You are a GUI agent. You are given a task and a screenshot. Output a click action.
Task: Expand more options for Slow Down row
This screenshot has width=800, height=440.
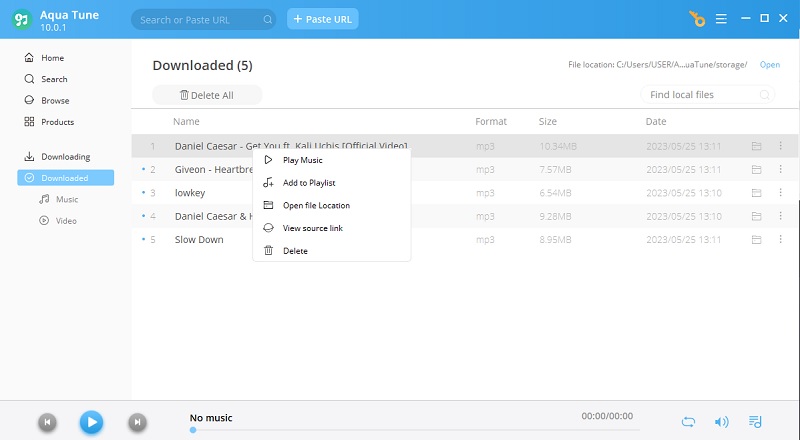(x=781, y=240)
